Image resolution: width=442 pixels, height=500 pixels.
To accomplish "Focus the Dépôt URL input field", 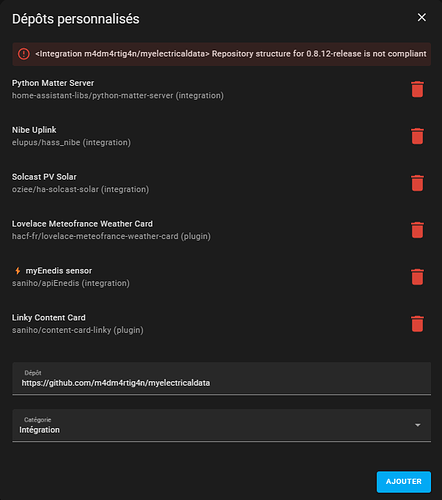I will click(221, 378).
